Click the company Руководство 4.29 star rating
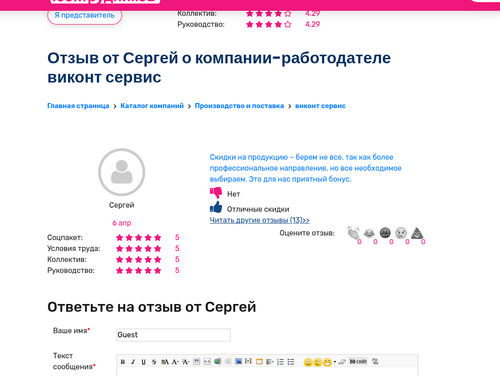 (x=269, y=25)
